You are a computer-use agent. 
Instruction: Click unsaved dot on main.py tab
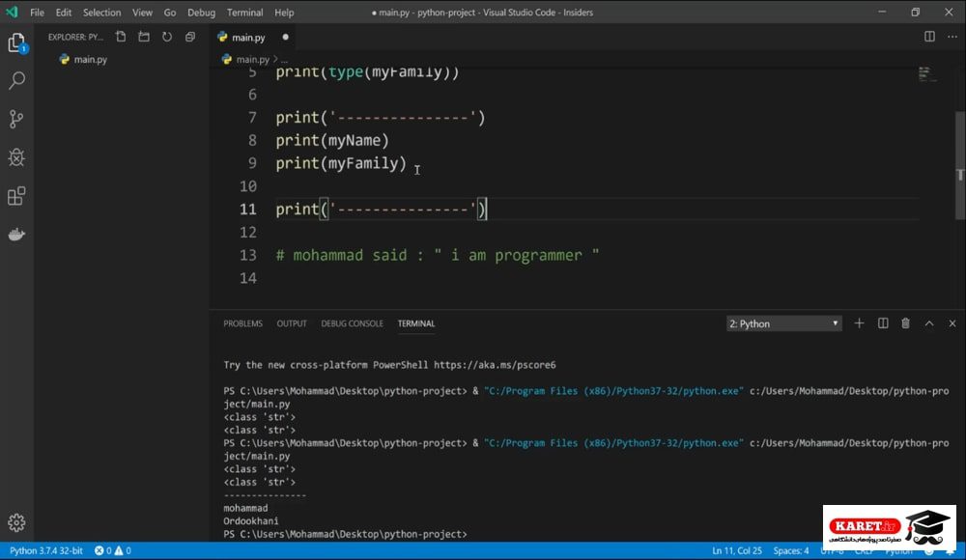(285, 37)
